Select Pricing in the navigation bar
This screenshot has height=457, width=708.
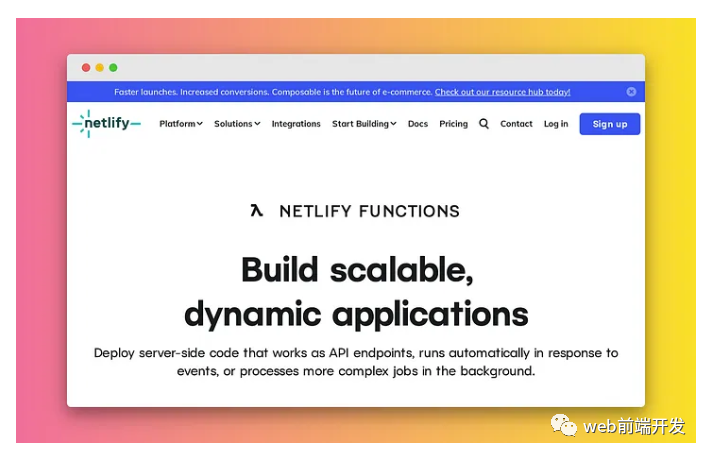tap(453, 124)
